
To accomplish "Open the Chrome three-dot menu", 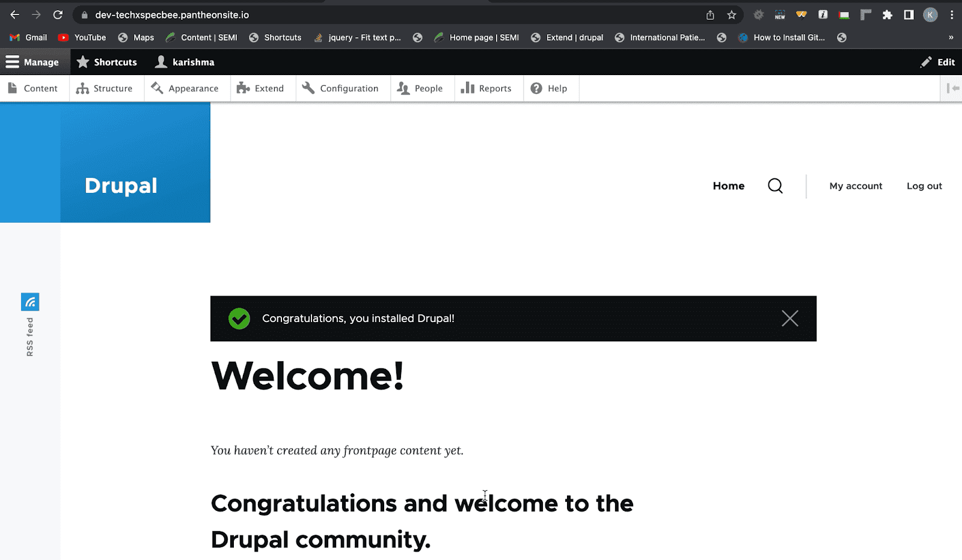I will click(952, 15).
